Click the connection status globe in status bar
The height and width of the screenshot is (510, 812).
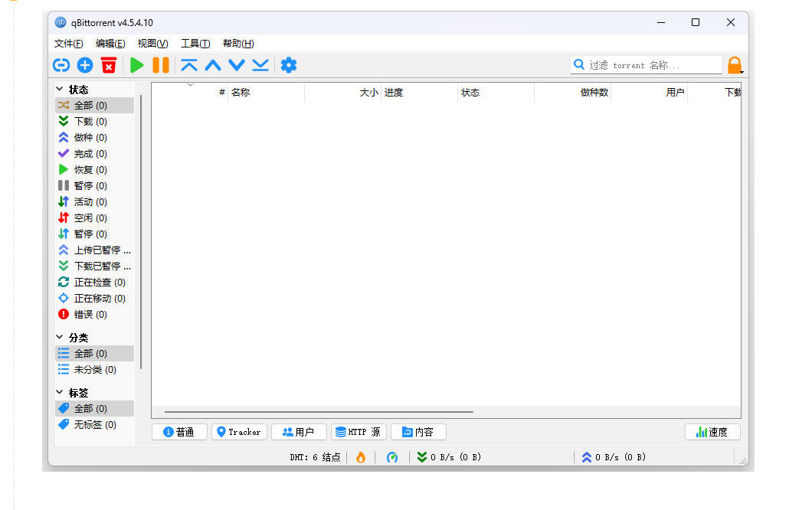[x=392, y=457]
